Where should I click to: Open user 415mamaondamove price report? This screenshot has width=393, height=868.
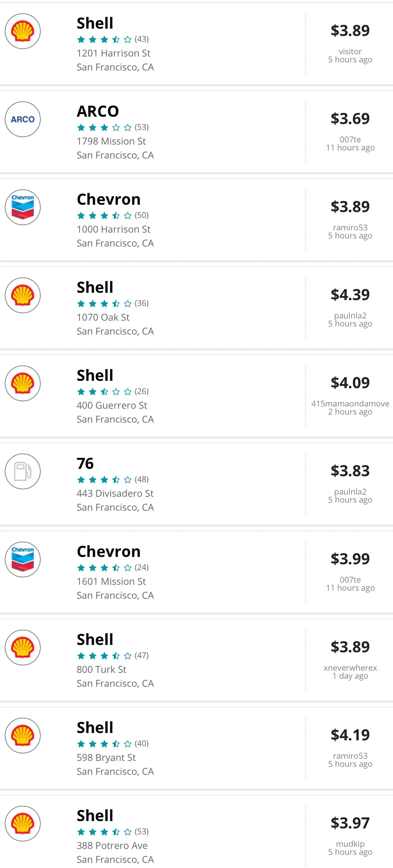click(x=350, y=404)
